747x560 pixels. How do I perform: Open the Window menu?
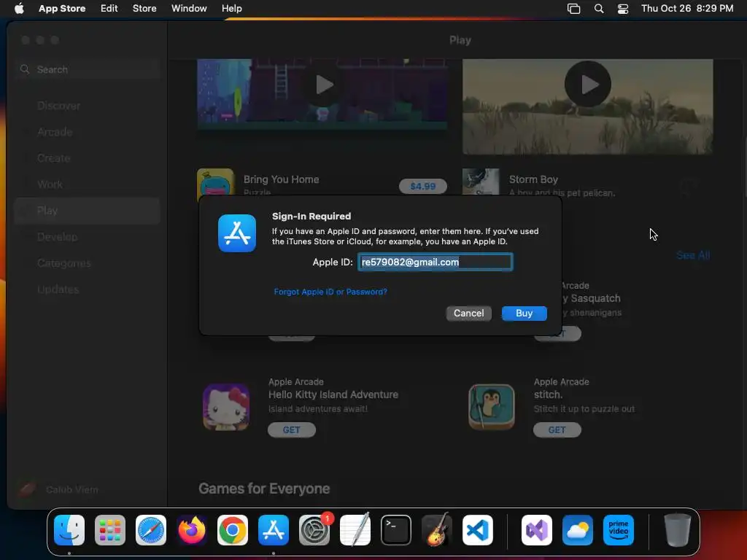click(189, 8)
